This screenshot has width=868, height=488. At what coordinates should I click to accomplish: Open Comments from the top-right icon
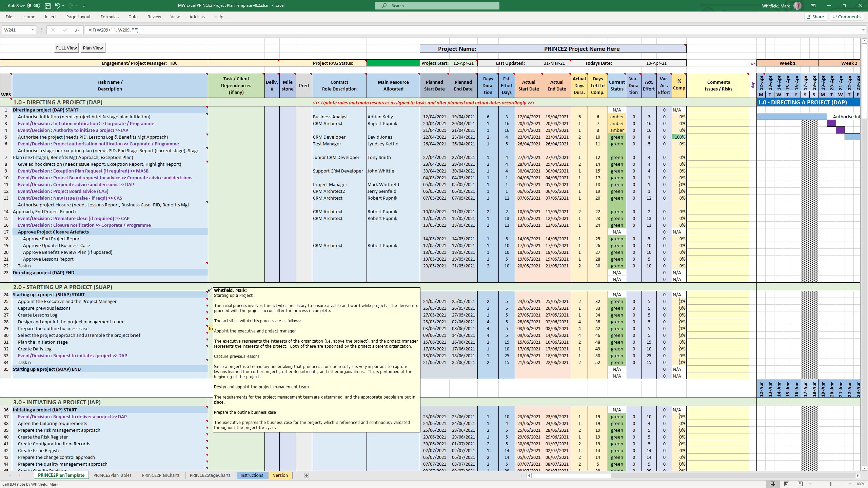846,17
